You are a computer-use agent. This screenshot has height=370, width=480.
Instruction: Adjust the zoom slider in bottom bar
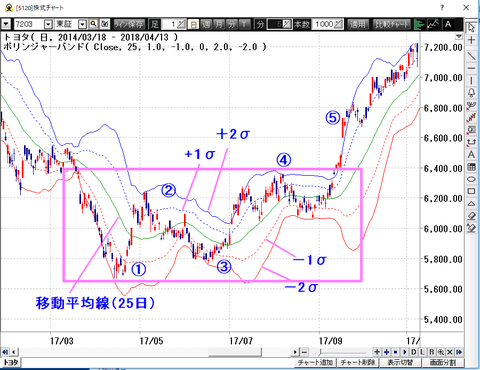point(340,352)
